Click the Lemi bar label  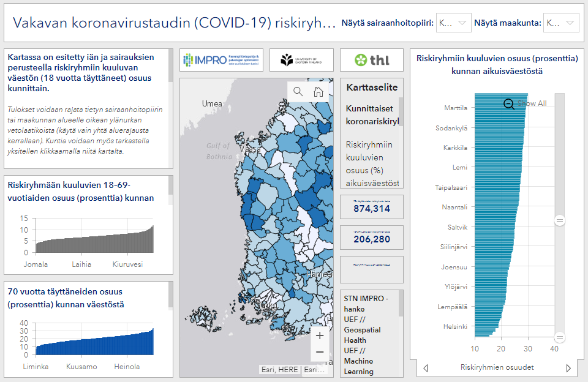pyautogui.click(x=460, y=167)
